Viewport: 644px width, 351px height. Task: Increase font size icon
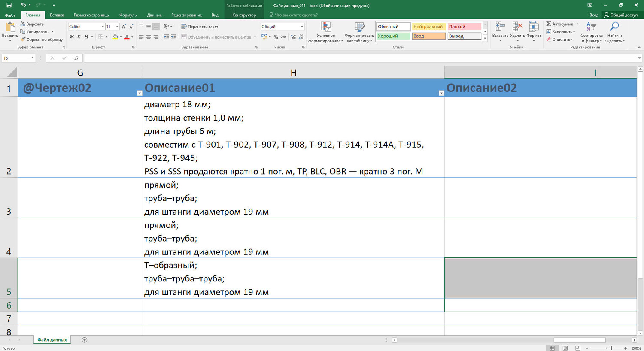coord(123,27)
